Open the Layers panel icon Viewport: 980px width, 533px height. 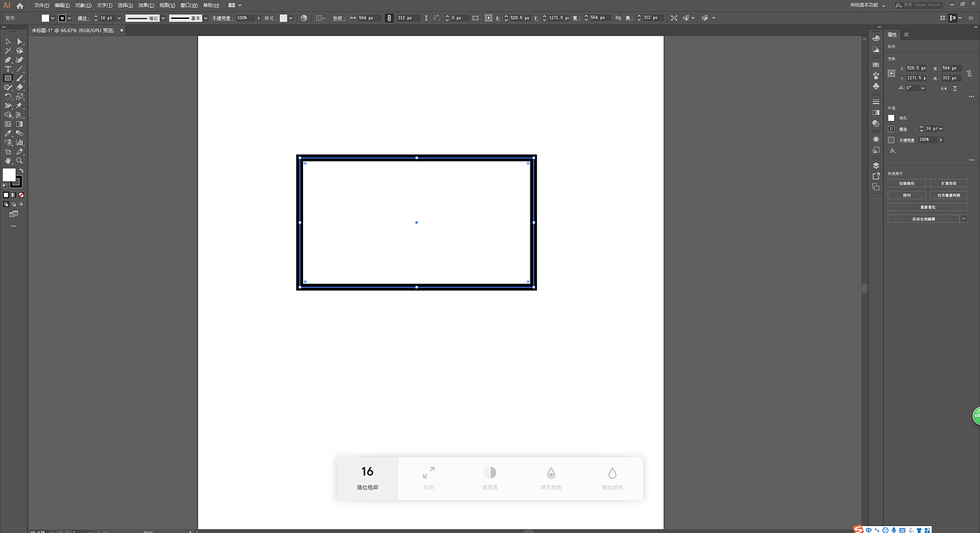coord(876,166)
